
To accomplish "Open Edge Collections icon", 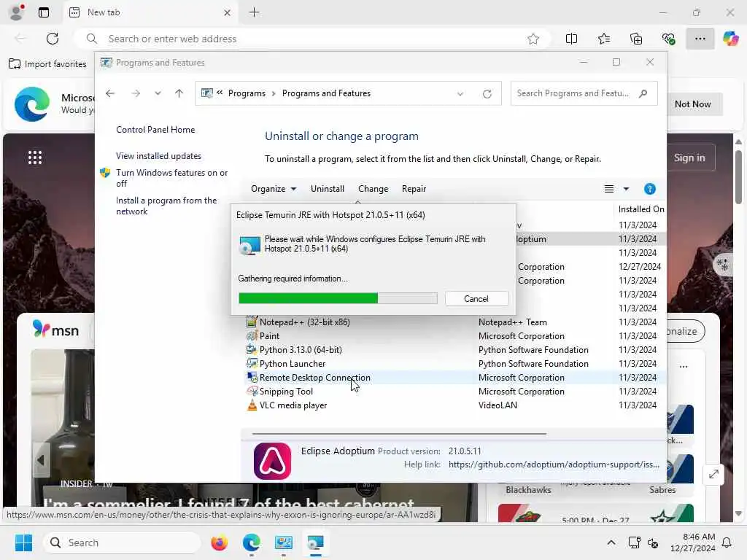I will tap(636, 39).
